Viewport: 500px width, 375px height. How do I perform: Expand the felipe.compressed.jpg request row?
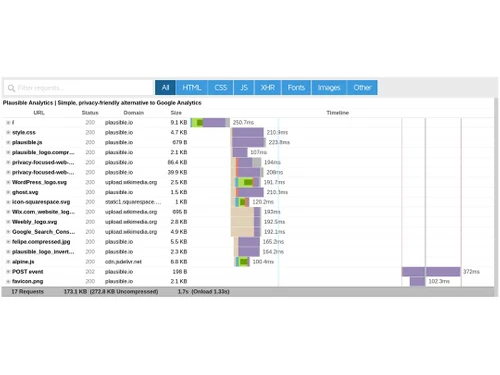(8, 242)
